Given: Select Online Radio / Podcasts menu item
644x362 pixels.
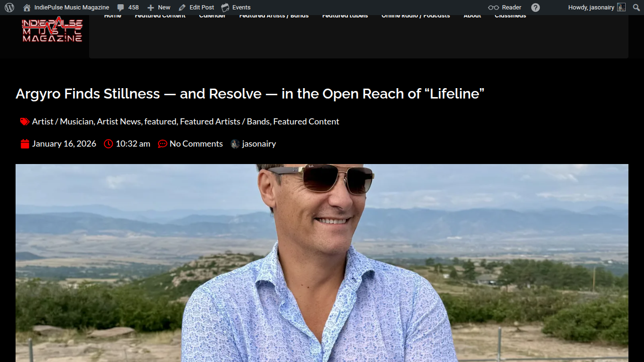Looking at the screenshot, I should [x=415, y=16].
